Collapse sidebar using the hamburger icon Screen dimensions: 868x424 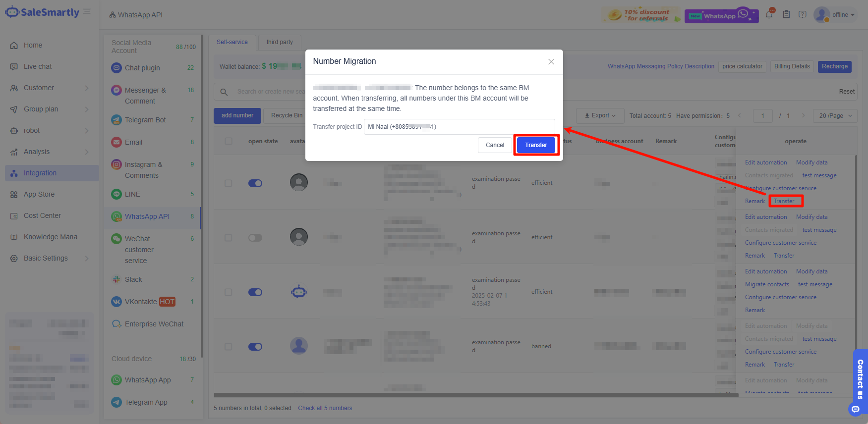tap(87, 11)
